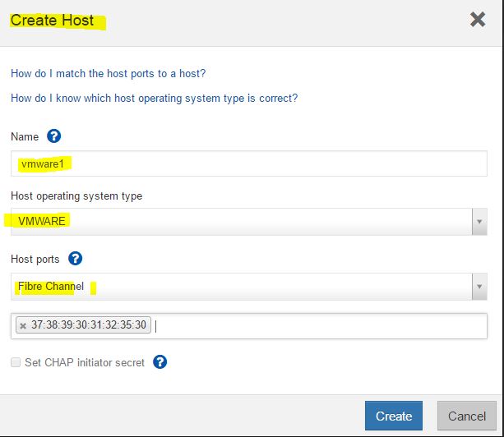Click the Fibre Channel host ports selection
The height and width of the screenshot is (437, 504).
pyautogui.click(x=238, y=287)
